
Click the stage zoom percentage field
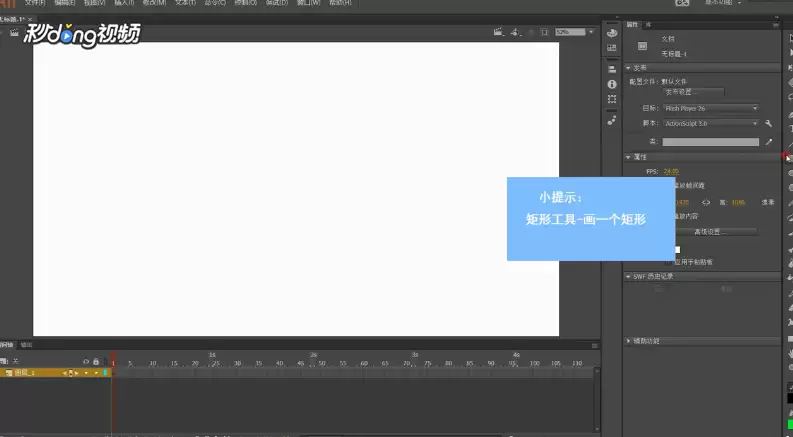[x=570, y=32]
